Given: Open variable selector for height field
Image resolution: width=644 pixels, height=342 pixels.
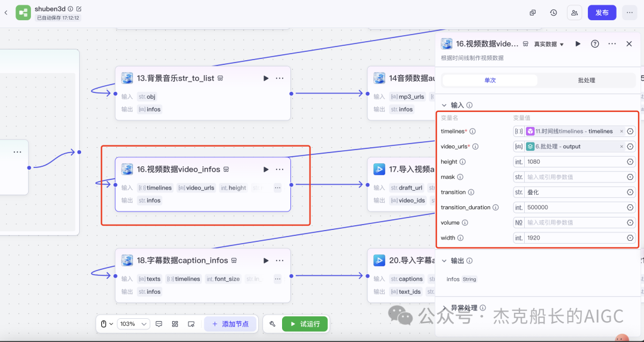Looking at the screenshot, I should (x=630, y=161).
